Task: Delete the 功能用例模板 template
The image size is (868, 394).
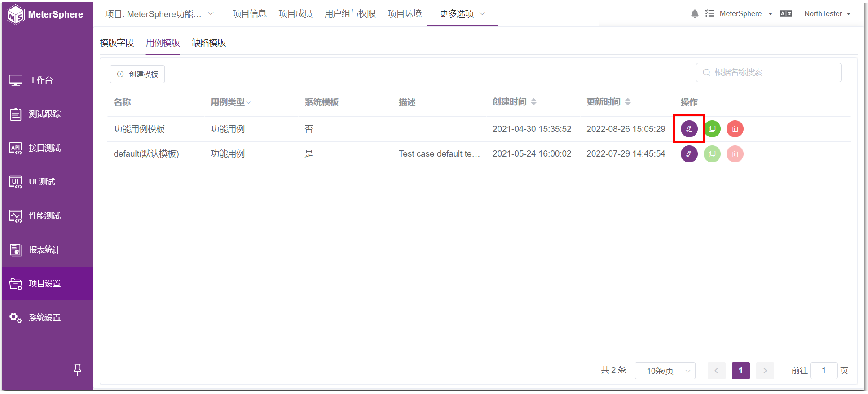Action: pyautogui.click(x=735, y=129)
